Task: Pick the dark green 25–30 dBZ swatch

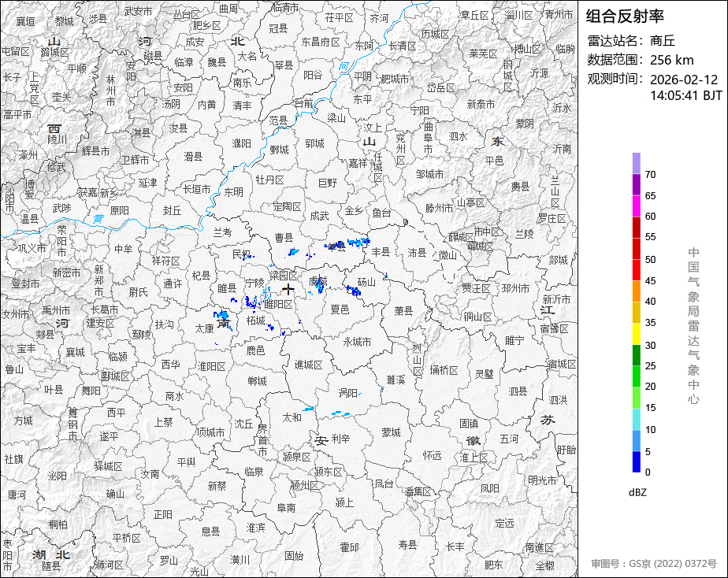Action: 636,355
